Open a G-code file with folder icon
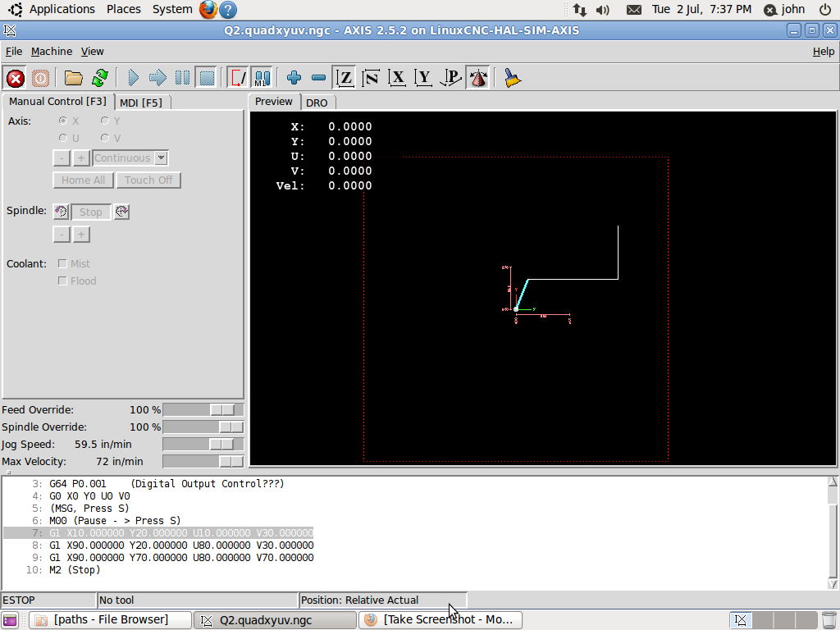 click(73, 78)
